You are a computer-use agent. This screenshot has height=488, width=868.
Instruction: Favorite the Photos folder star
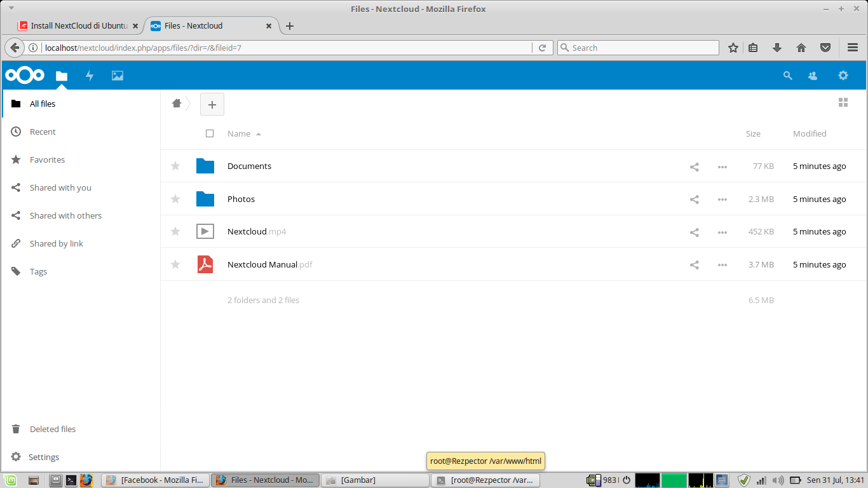tap(175, 199)
